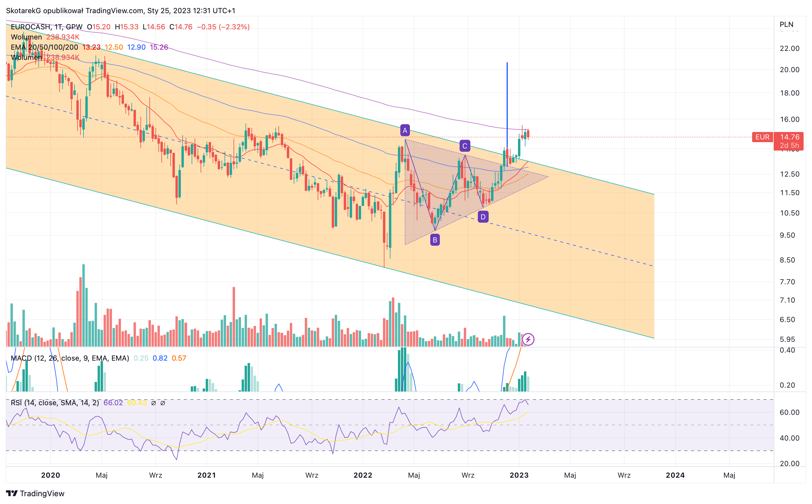Click the EMA 20 value 13.23
The height and width of the screenshot is (504, 812).
tap(91, 47)
